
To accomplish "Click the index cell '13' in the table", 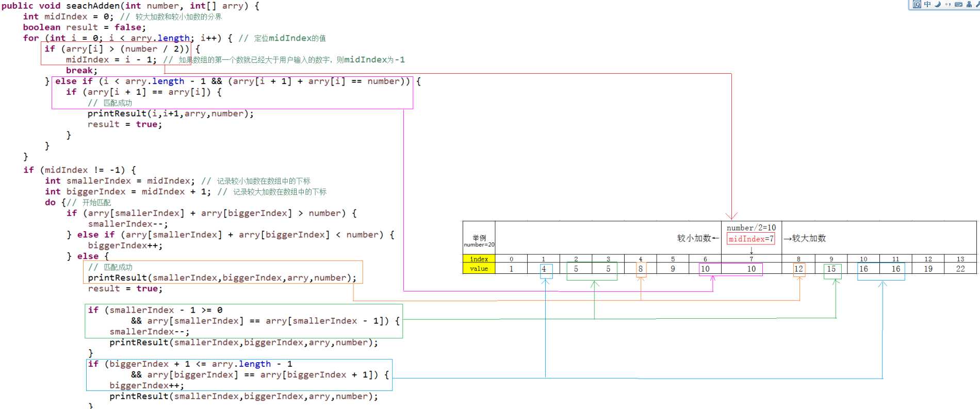I will pyautogui.click(x=960, y=259).
